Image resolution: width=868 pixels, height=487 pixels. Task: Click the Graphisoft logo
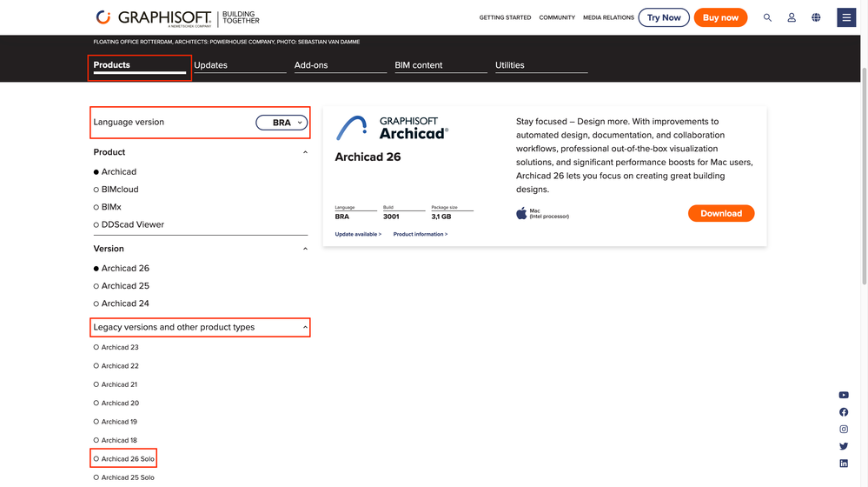click(x=177, y=17)
